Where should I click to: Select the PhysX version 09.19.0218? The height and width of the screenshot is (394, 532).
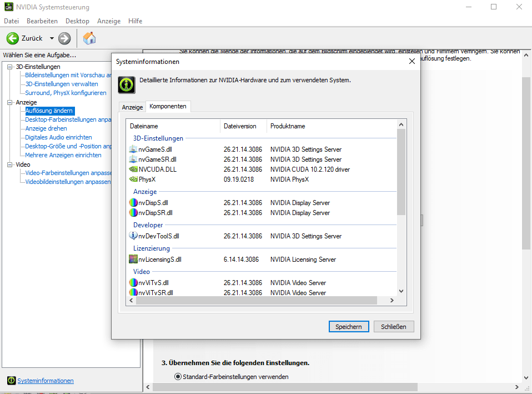(239, 179)
